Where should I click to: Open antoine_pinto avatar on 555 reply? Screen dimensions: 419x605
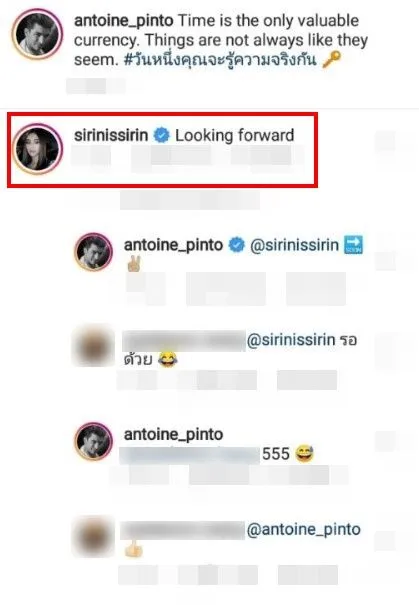point(93,441)
